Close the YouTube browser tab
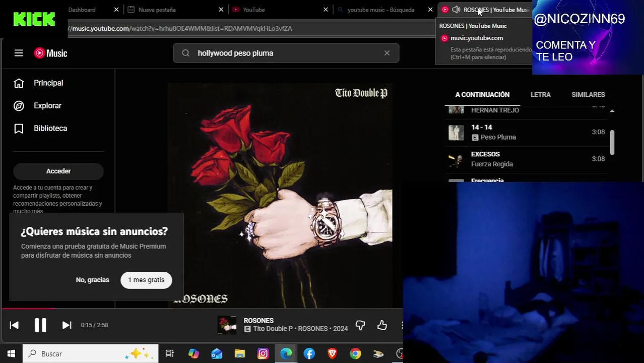644x363 pixels. pos(326,10)
